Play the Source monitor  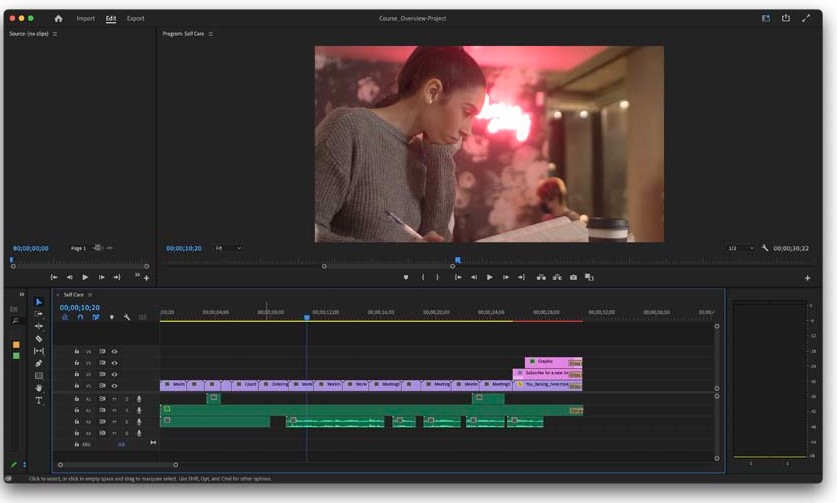click(x=85, y=278)
